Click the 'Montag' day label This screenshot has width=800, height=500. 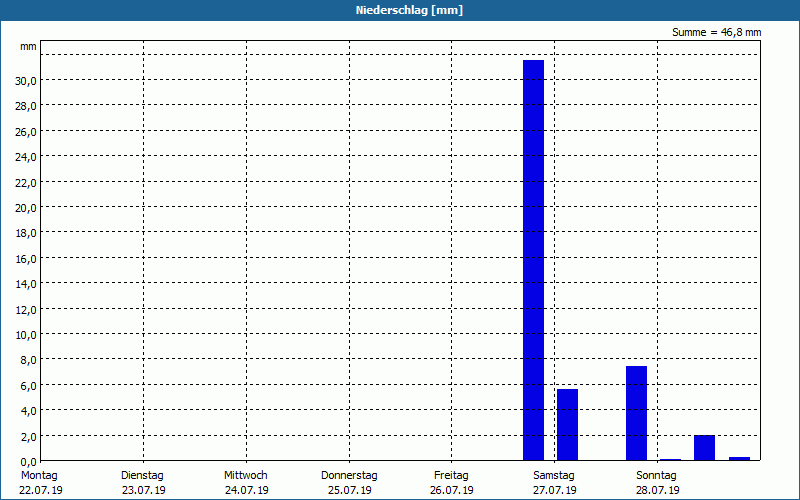tap(39, 476)
